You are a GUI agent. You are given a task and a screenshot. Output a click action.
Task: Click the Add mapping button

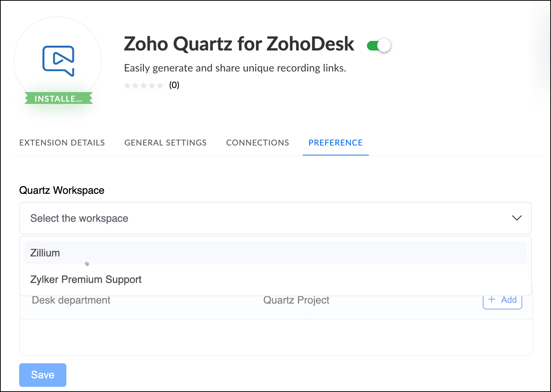502,300
